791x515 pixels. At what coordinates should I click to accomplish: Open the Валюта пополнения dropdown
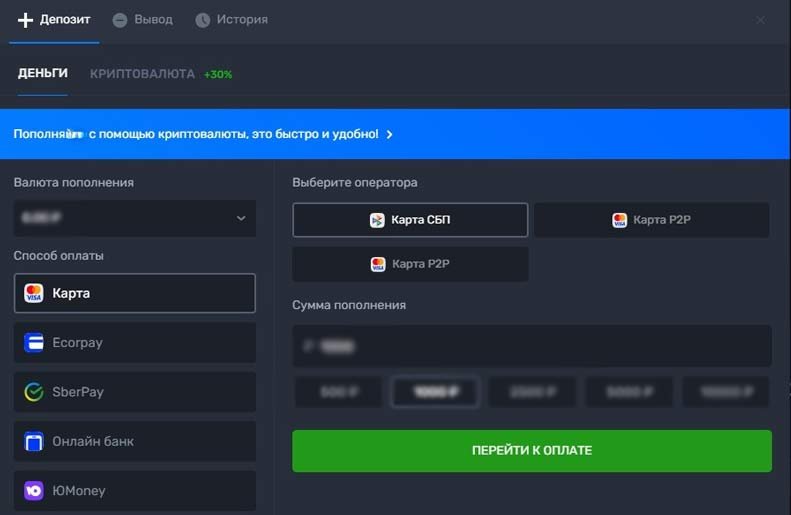135,218
